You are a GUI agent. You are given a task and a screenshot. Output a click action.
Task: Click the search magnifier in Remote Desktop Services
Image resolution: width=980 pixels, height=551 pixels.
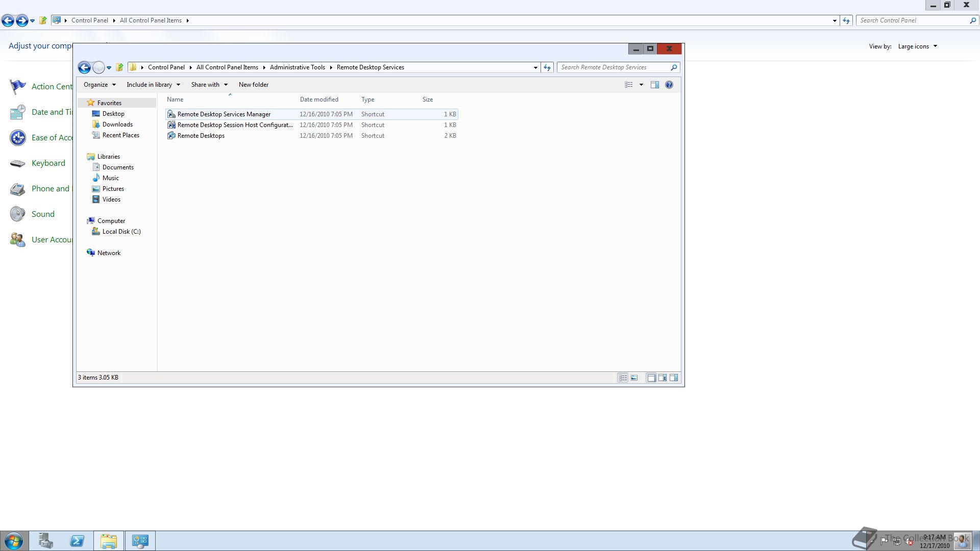tap(674, 67)
